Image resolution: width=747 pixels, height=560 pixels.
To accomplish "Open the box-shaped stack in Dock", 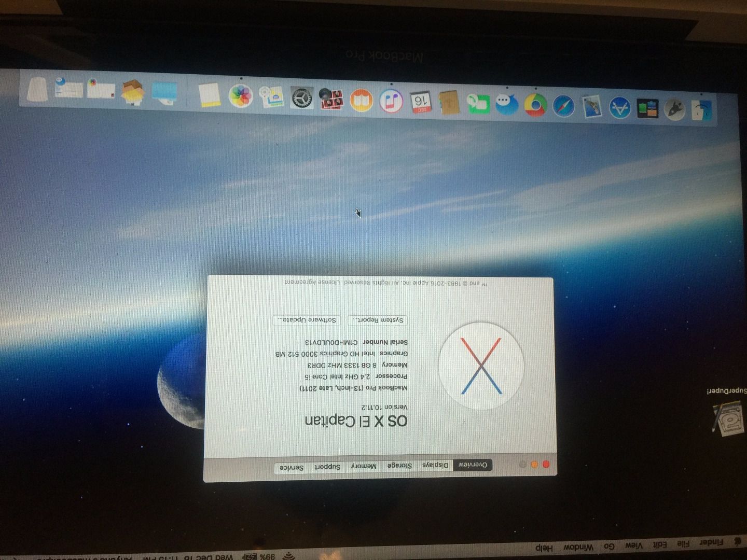I will pos(133,92).
